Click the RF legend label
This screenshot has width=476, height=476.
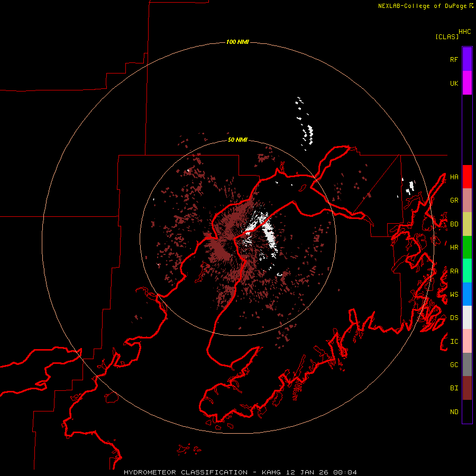[454, 59]
